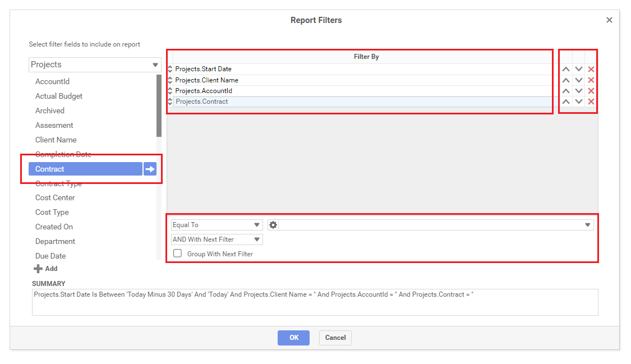The height and width of the screenshot is (364, 631).
Task: Move Projects.Client Name filter up
Action: [x=566, y=80]
